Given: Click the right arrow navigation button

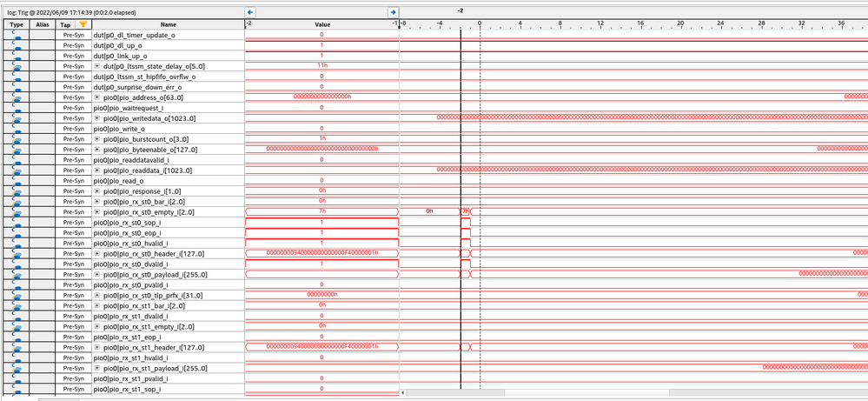Looking at the screenshot, I should (393, 11).
